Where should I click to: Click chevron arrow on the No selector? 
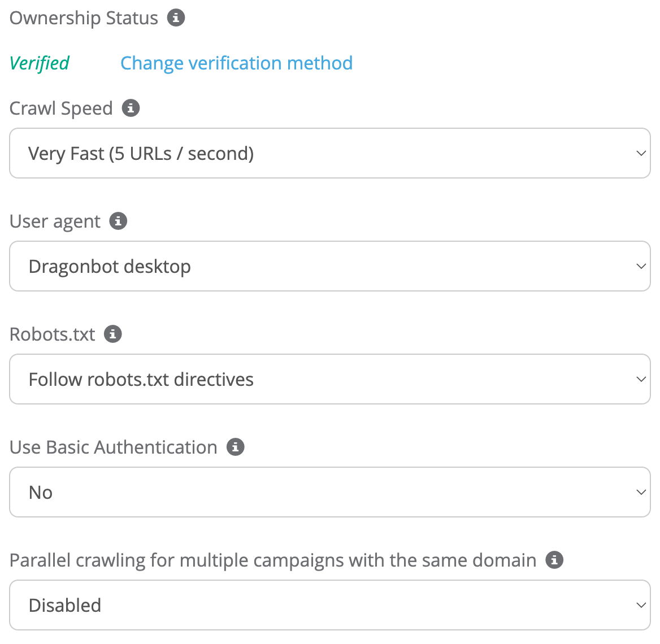pyautogui.click(x=641, y=492)
